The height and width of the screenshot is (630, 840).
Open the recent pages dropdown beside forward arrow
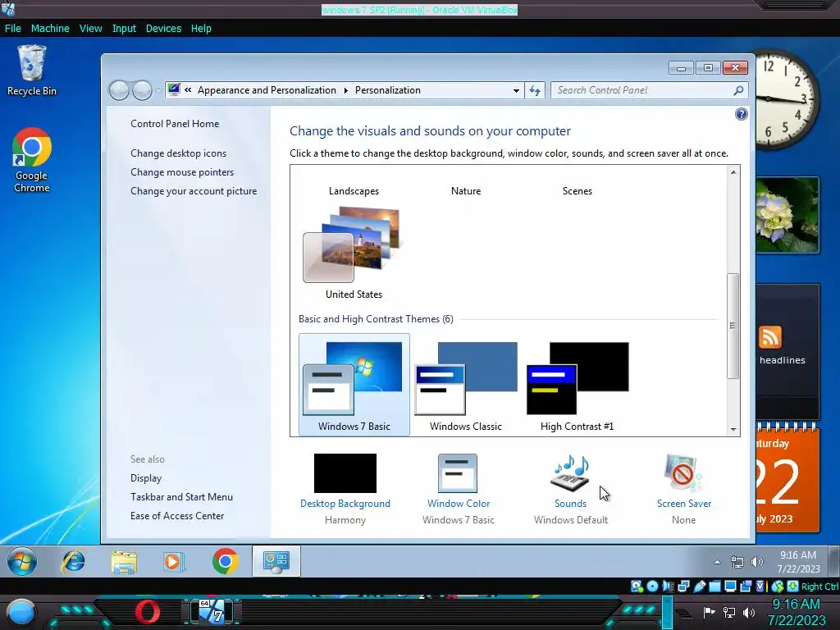(x=158, y=90)
